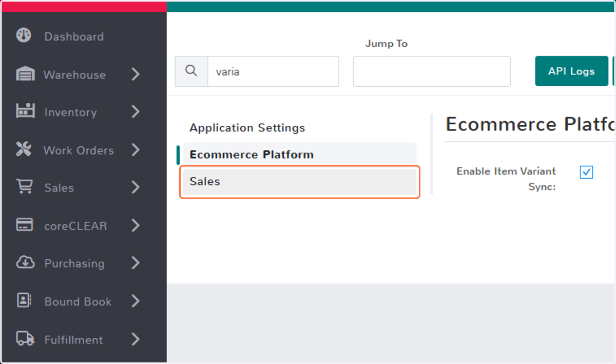The height and width of the screenshot is (364, 616).
Task: Select the Bound Book contact icon
Action: click(x=24, y=300)
